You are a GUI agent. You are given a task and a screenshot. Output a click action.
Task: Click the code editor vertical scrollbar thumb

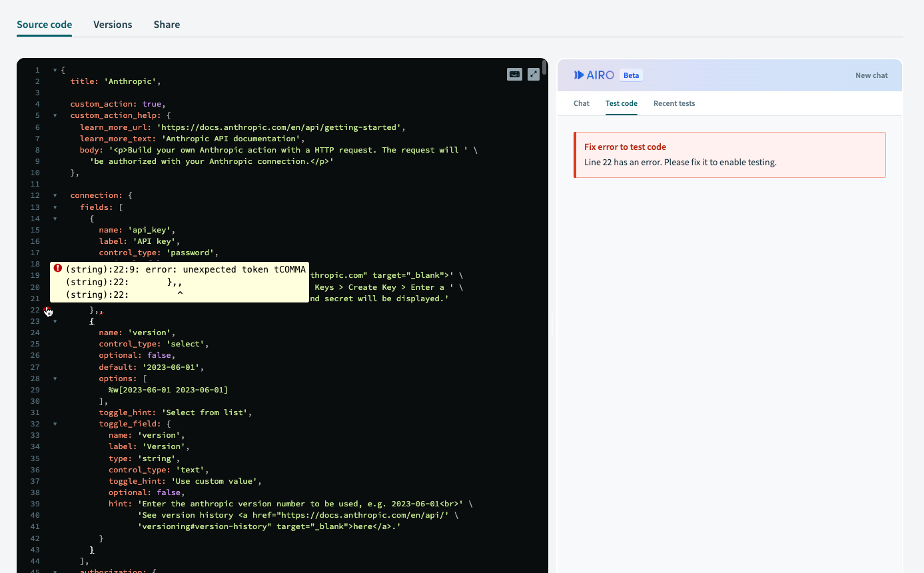coord(544,67)
